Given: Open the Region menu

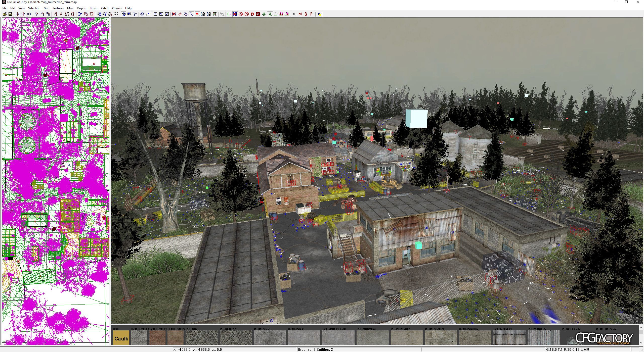Looking at the screenshot, I should point(81,8).
